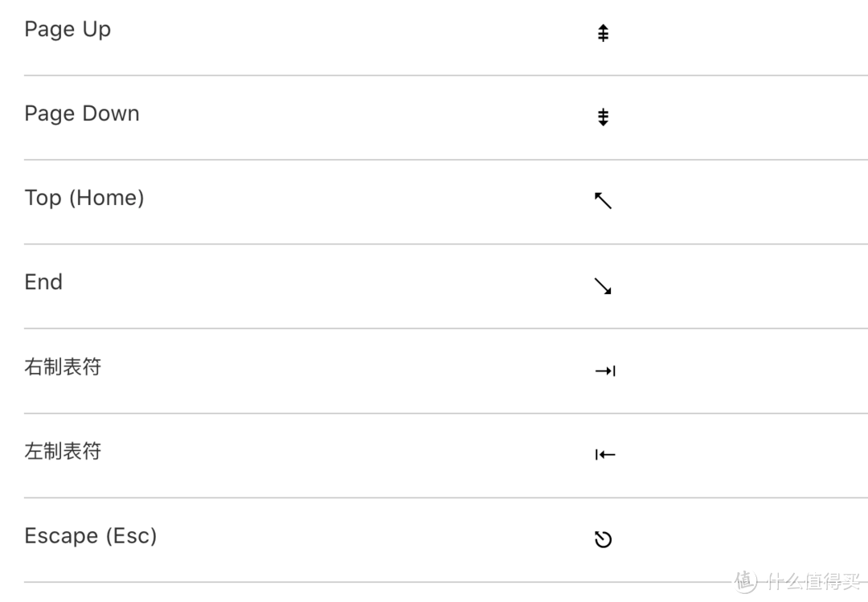Click the Page Up double-barred up arrow symbol

click(x=603, y=33)
